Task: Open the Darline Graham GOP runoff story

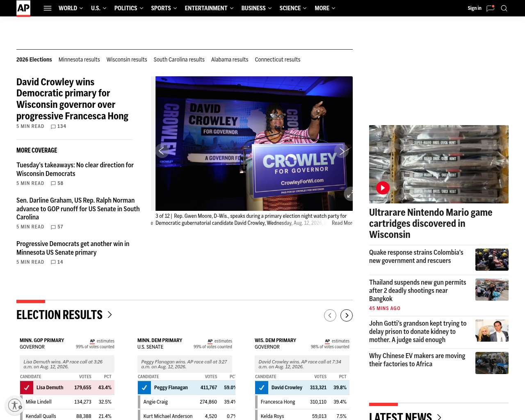Action: click(x=78, y=209)
